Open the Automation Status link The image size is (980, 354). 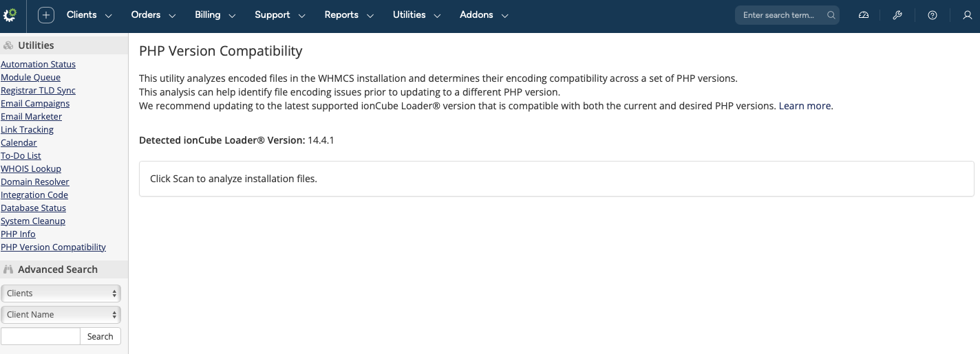39,65
